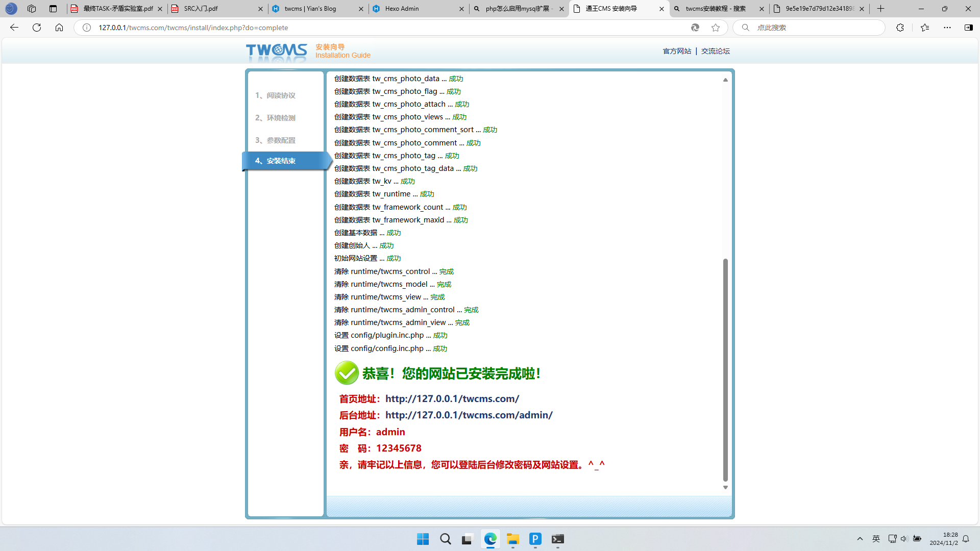Open browser settings and more menu

click(x=947, y=28)
